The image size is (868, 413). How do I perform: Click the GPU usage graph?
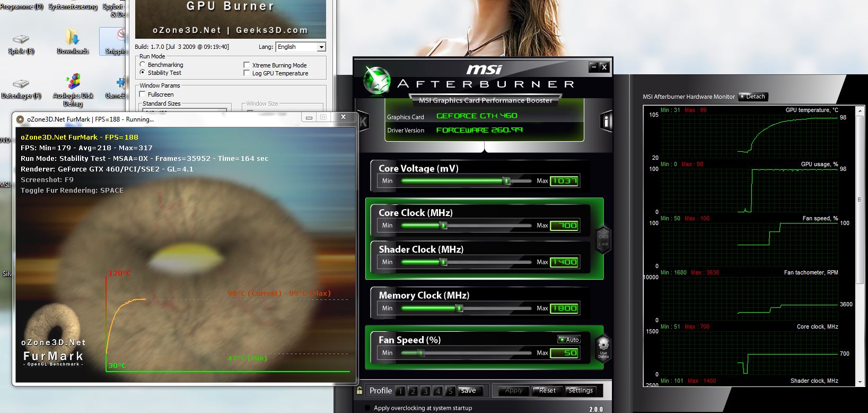(x=749, y=190)
